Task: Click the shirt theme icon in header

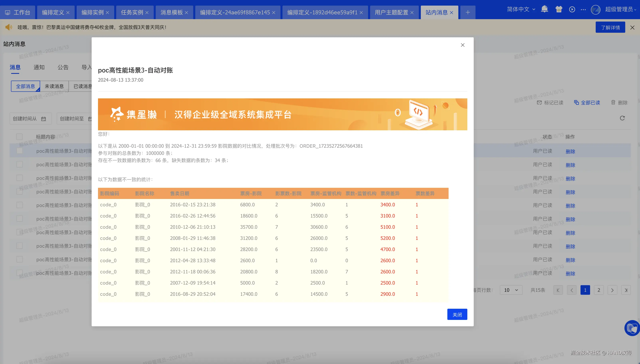Action: point(559,9)
